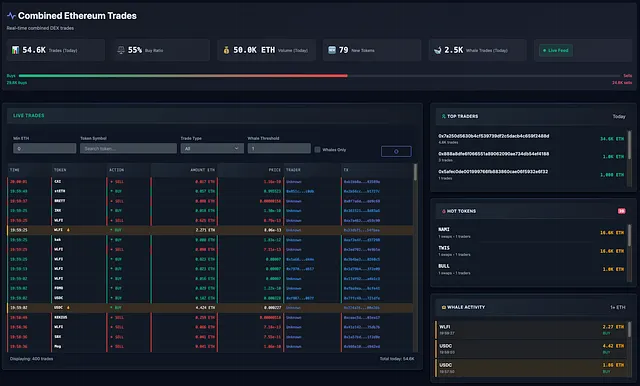Click the 34.6K ETH top trader value

tap(612, 139)
